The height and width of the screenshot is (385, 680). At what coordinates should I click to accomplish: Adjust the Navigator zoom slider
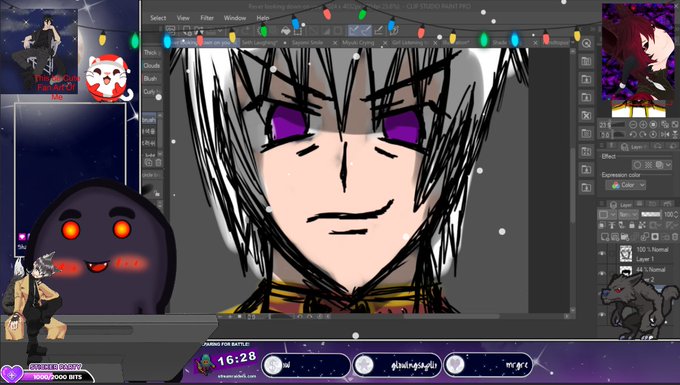point(618,124)
